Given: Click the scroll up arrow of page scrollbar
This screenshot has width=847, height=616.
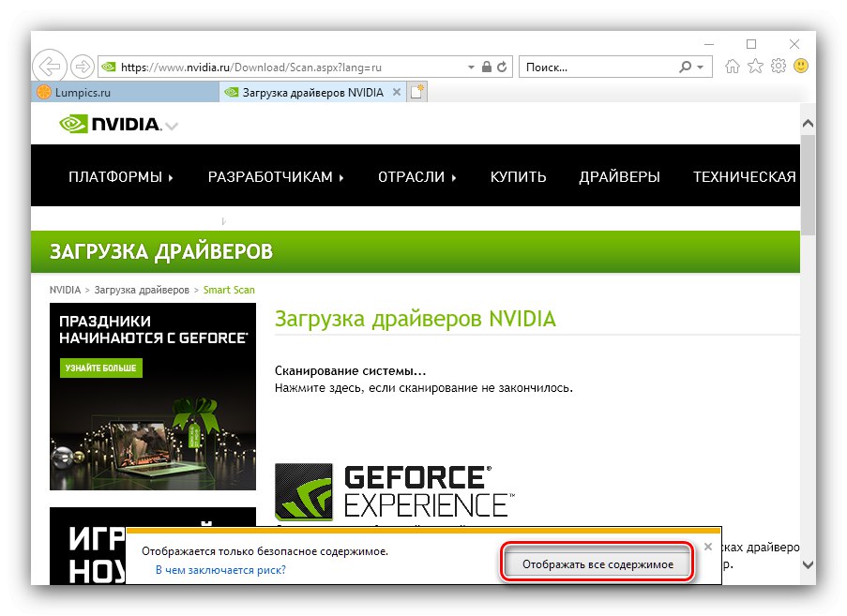Looking at the screenshot, I should pyautogui.click(x=809, y=124).
